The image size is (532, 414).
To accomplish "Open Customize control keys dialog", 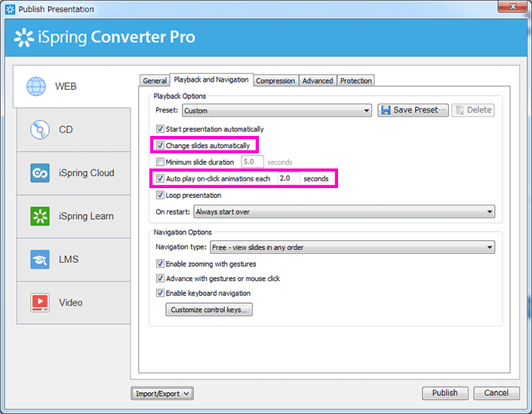I will (x=209, y=310).
